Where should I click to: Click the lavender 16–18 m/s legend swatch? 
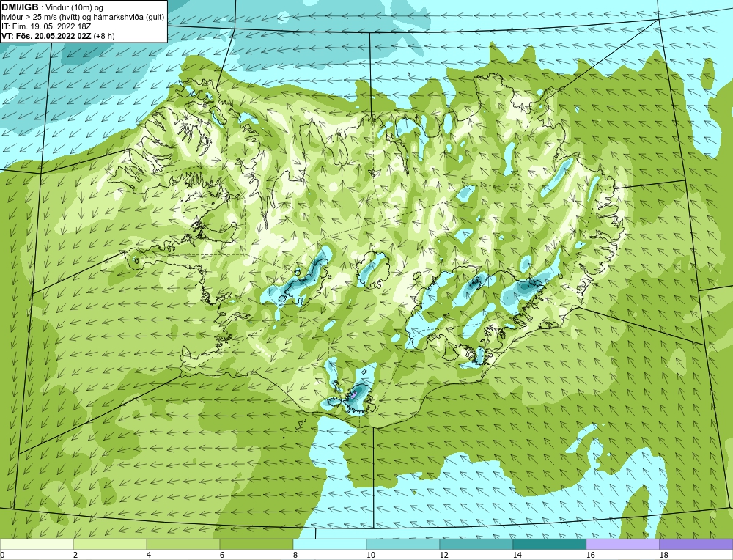coord(622,544)
